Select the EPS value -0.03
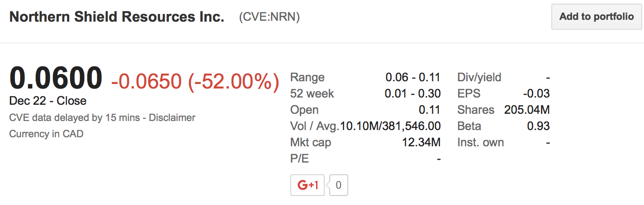 [536, 93]
